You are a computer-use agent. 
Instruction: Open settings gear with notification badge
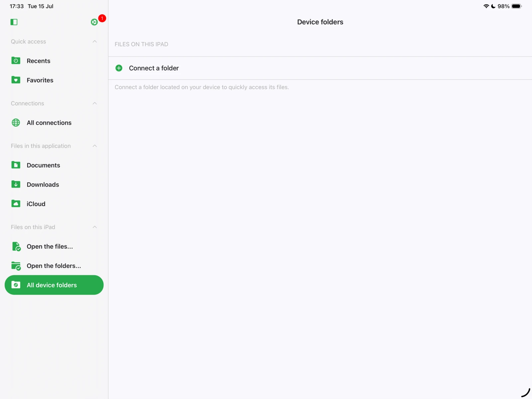click(x=94, y=22)
